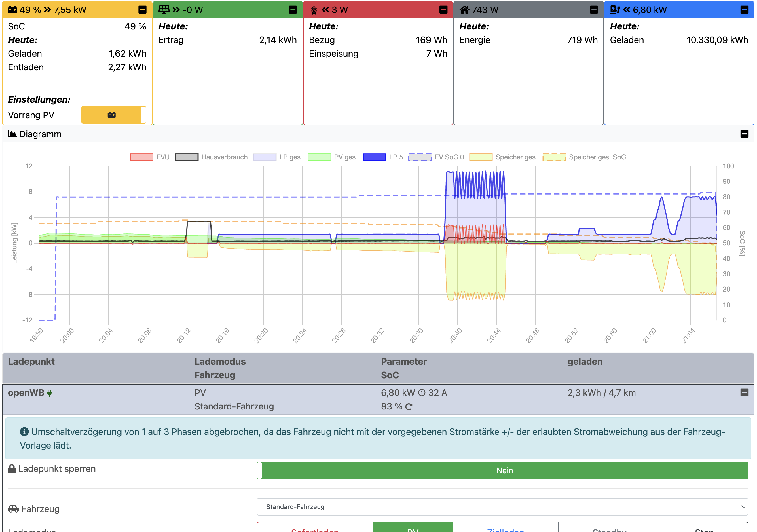Toggle EVU series in chart legend
The height and width of the screenshot is (532, 757).
[x=142, y=157]
